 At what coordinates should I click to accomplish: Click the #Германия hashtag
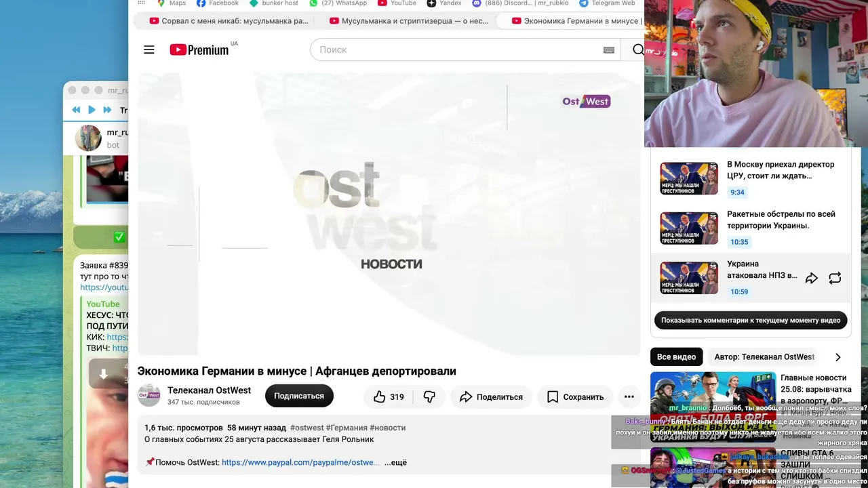(x=347, y=428)
